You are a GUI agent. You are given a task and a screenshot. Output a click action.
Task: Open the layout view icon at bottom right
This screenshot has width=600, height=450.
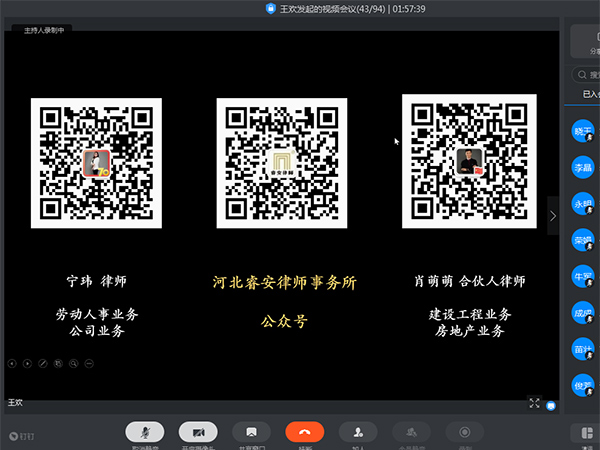583,432
